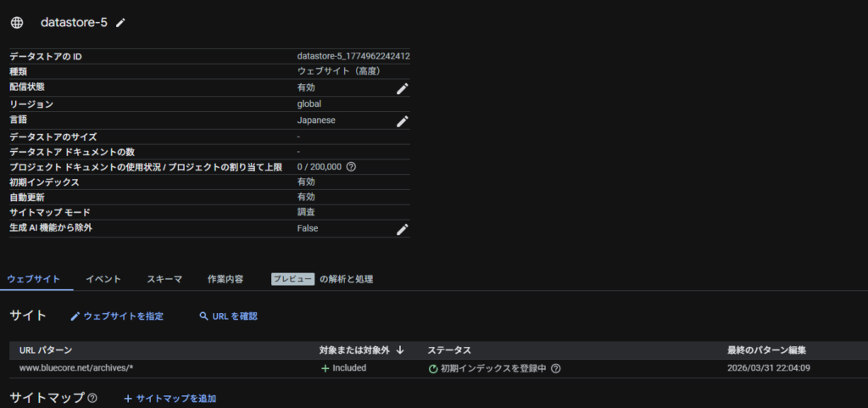Open the help icon beside サイトマップ heading

(92, 398)
